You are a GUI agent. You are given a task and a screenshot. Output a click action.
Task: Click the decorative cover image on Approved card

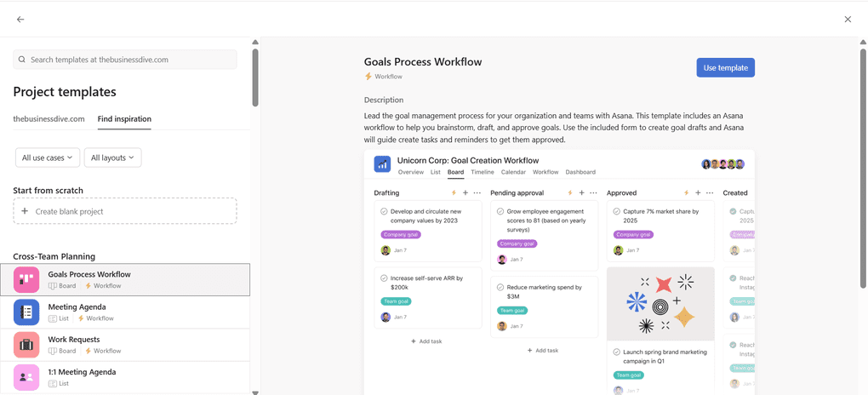coord(660,304)
